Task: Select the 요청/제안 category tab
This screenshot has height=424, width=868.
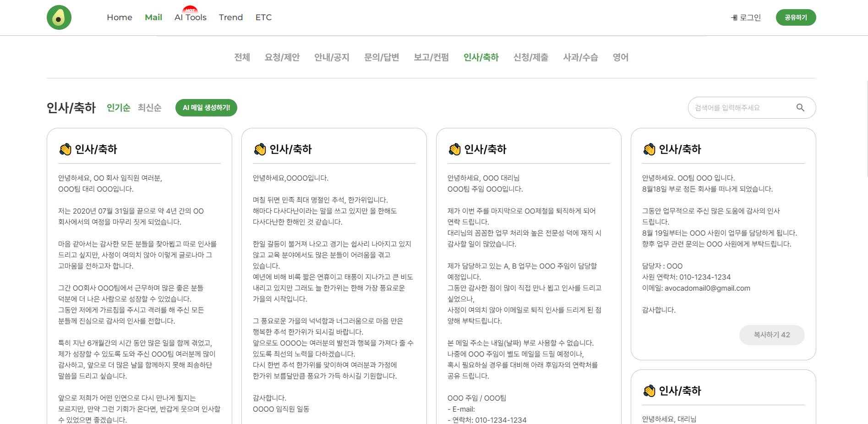Action: [282, 57]
